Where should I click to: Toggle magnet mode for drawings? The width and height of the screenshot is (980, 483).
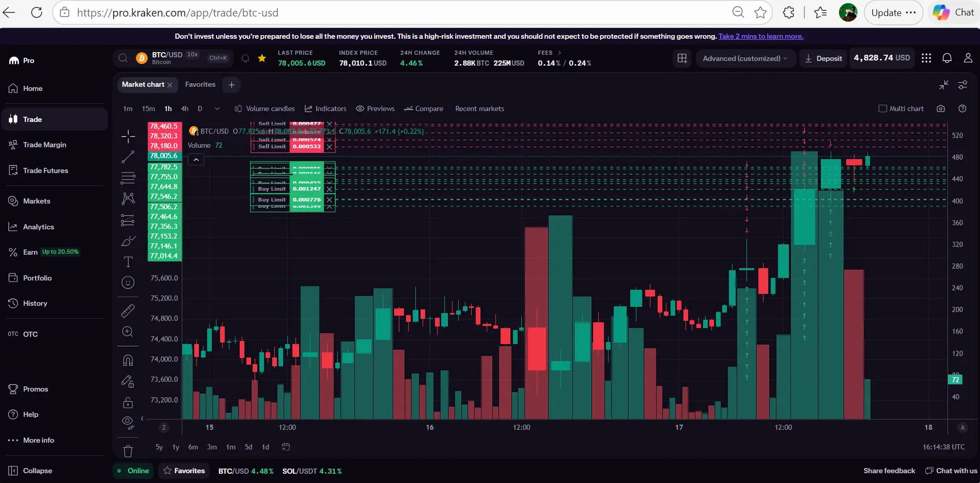pyautogui.click(x=128, y=360)
